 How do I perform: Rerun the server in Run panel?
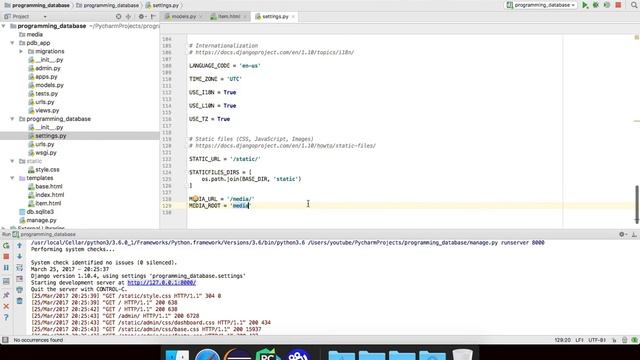coord(6,246)
